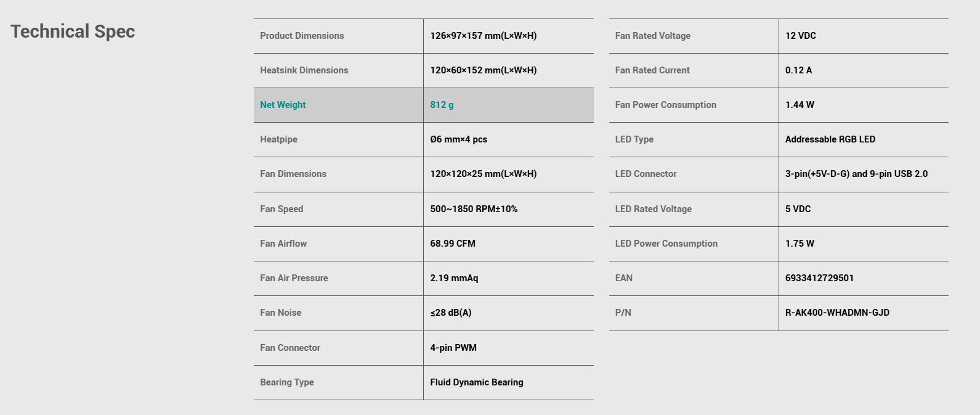
Task: Select the EAN number 6933412729501
Action: tap(820, 278)
